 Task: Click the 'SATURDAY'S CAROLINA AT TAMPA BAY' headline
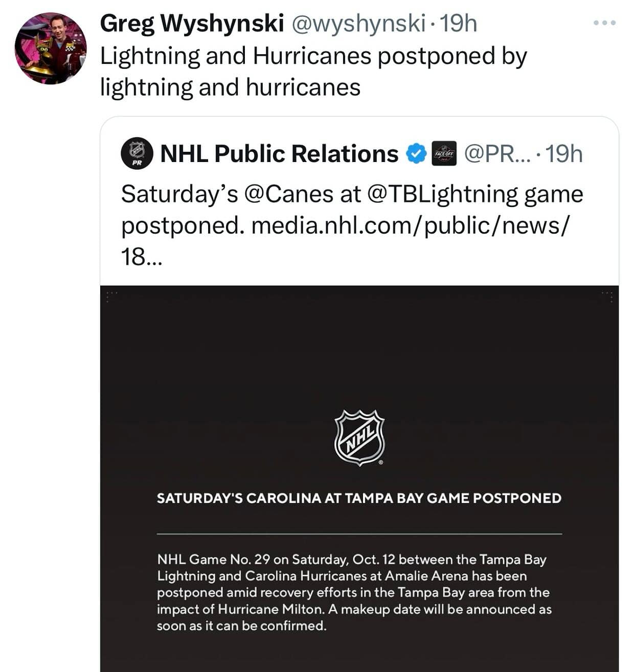click(x=359, y=498)
